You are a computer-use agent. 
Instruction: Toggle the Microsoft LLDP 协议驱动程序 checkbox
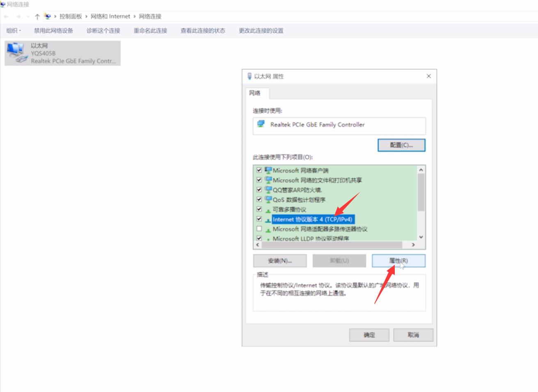[x=259, y=238]
